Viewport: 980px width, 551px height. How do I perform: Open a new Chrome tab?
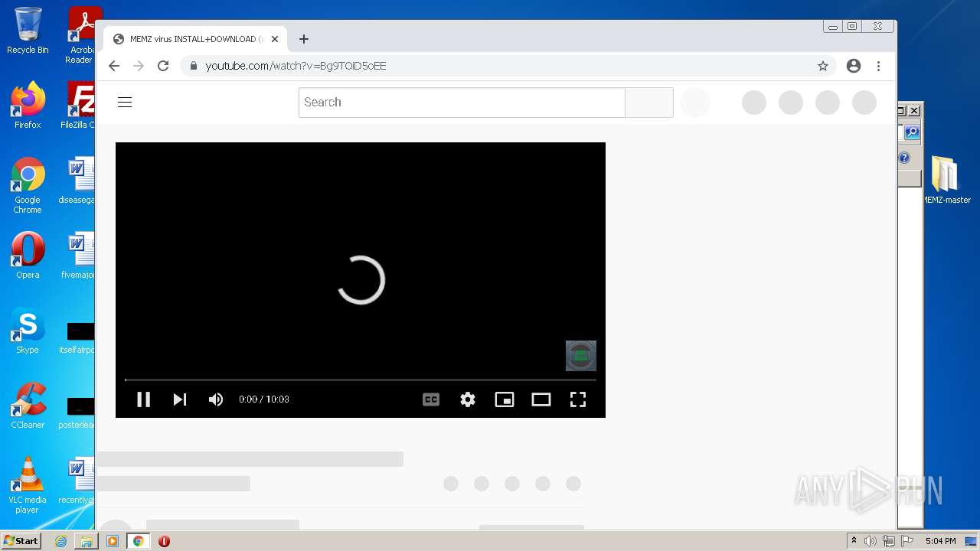click(304, 39)
